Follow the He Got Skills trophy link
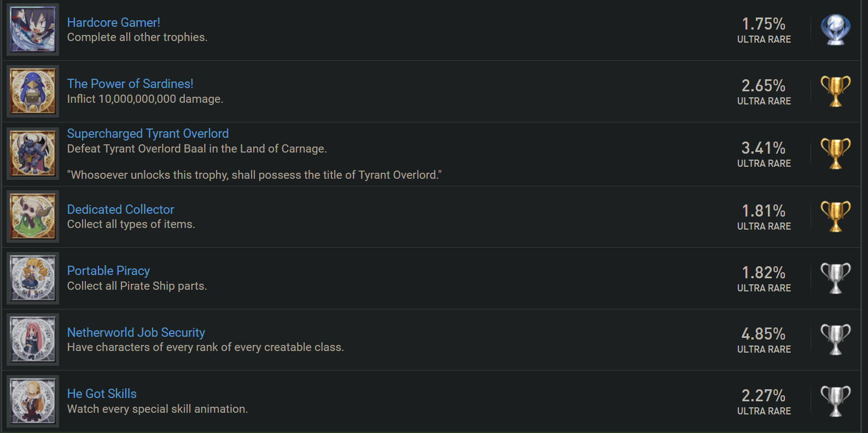The height and width of the screenshot is (433, 868). pyautogui.click(x=102, y=394)
